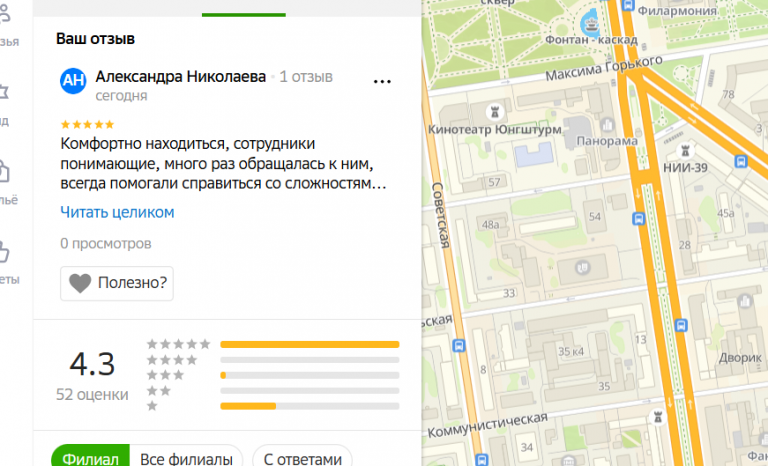Click the 1 отзыв count next to the author

point(306,77)
